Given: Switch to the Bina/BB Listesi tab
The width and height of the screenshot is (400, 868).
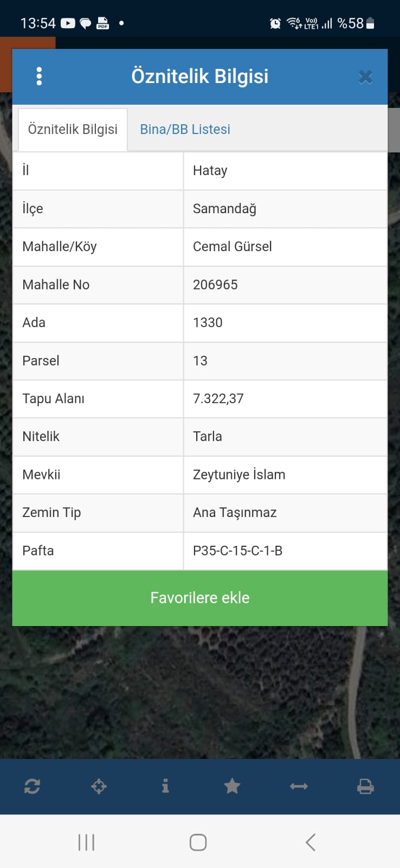Looking at the screenshot, I should click(185, 129).
